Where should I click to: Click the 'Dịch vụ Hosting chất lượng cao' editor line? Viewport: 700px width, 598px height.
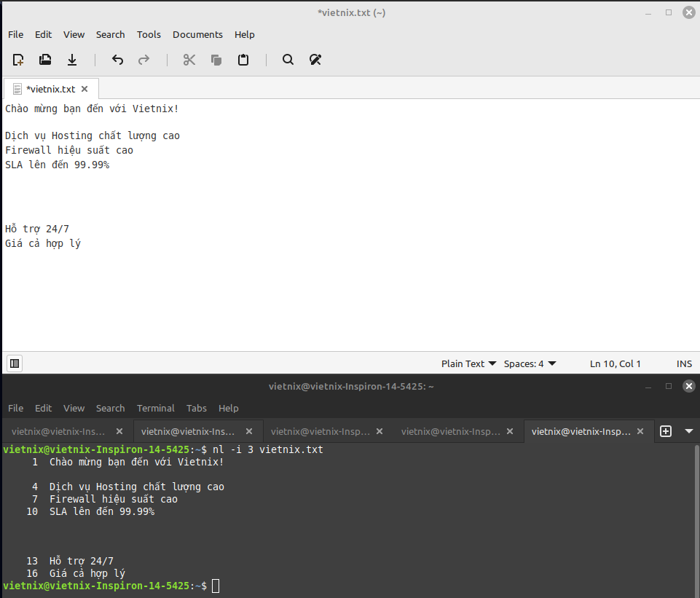point(93,135)
